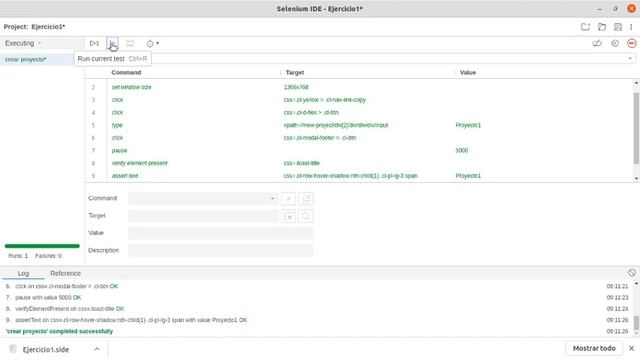Toggle pause on exceptions icon
The width and height of the screenshot is (640, 360).
click(x=615, y=43)
